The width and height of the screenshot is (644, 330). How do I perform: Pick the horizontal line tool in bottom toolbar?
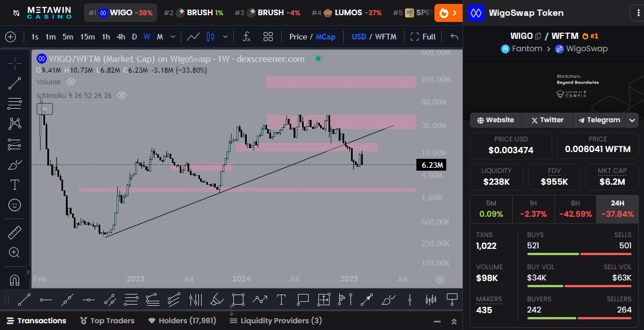point(88,300)
